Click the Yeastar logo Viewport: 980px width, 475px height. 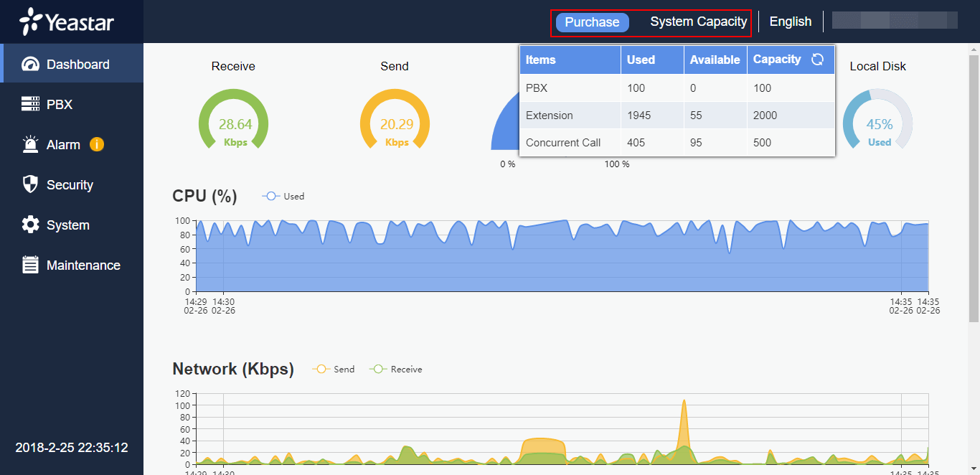[67, 22]
